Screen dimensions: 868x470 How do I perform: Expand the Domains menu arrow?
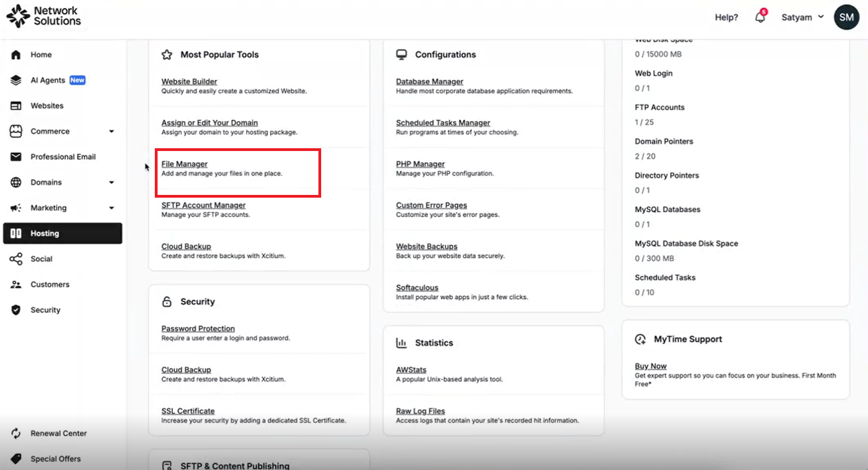[111, 182]
